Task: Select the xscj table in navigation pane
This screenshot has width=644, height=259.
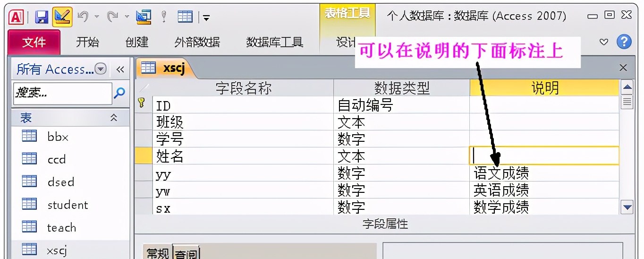Action: coord(70,250)
